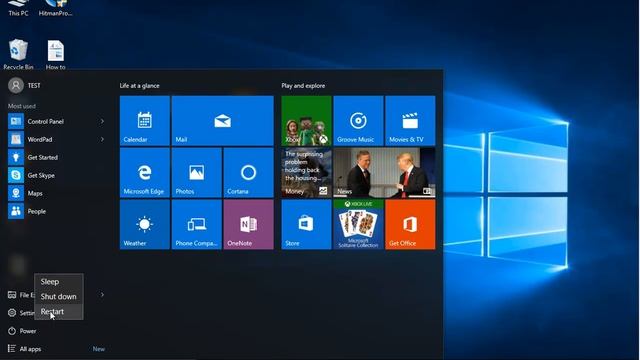Open the Store tile
The height and width of the screenshot is (360, 640).
coord(306,224)
